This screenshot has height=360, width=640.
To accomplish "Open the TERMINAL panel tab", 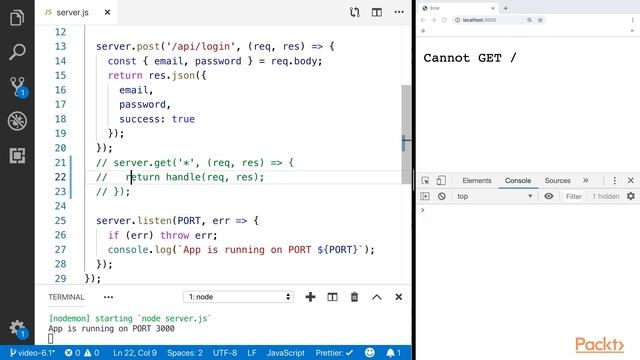I will pyautogui.click(x=66, y=297).
